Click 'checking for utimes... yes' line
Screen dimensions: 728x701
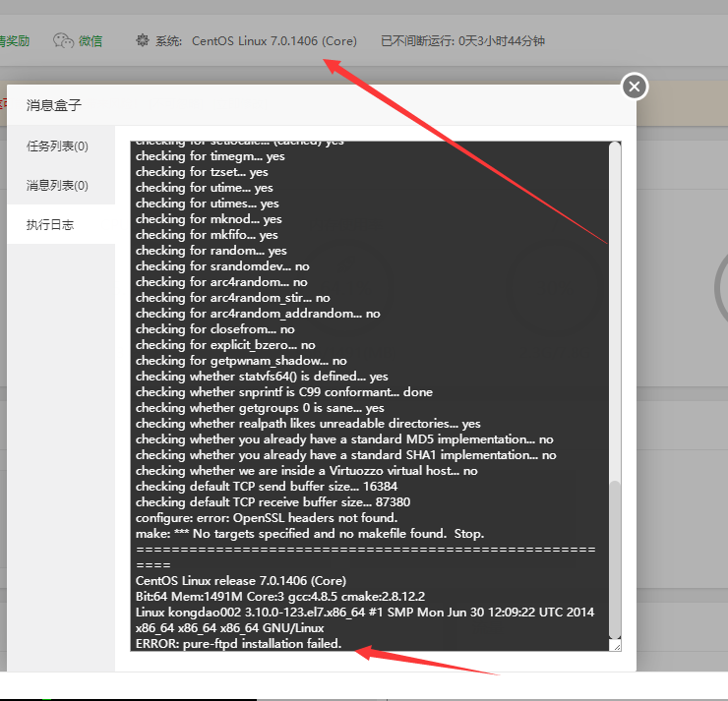(208, 204)
